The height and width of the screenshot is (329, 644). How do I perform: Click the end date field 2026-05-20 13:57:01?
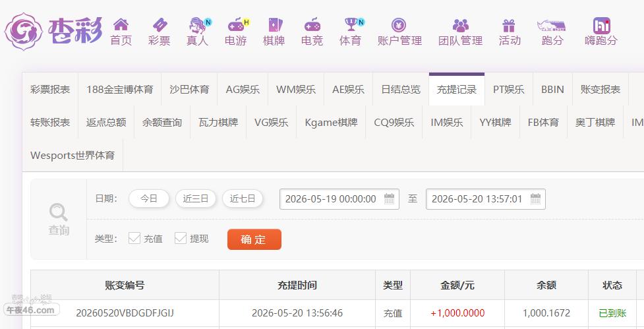point(485,199)
